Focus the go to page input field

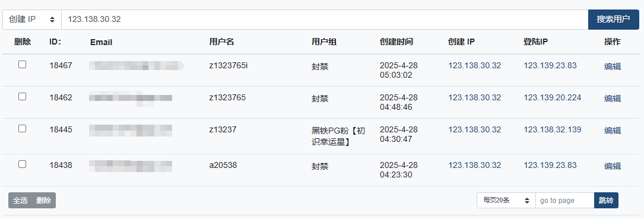tap(564, 201)
